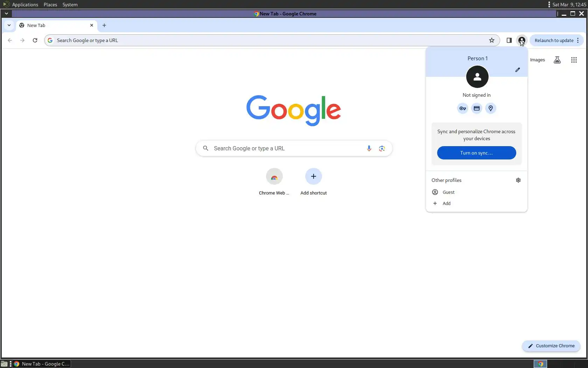Click the center Google search box

pyautogui.click(x=294, y=148)
